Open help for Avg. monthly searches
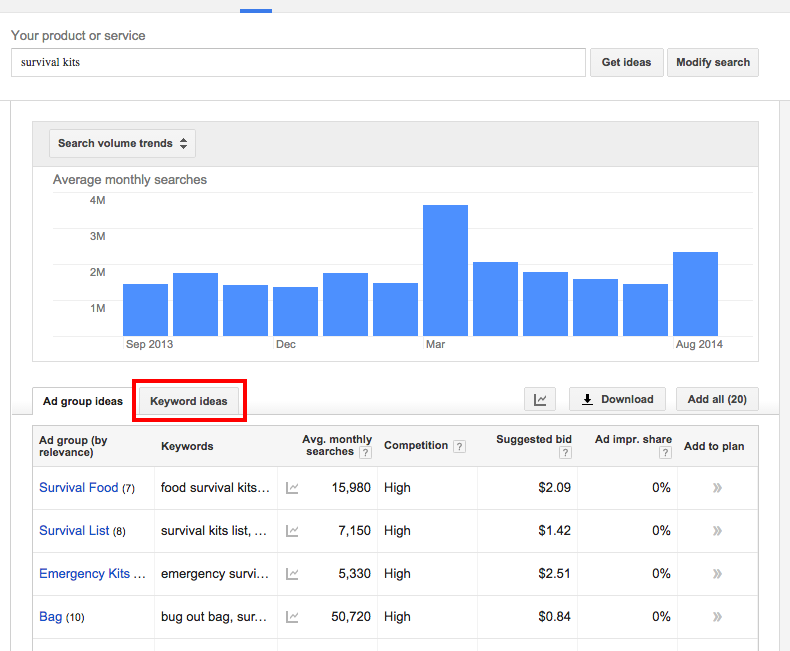This screenshot has height=651, width=790. pyautogui.click(x=365, y=453)
